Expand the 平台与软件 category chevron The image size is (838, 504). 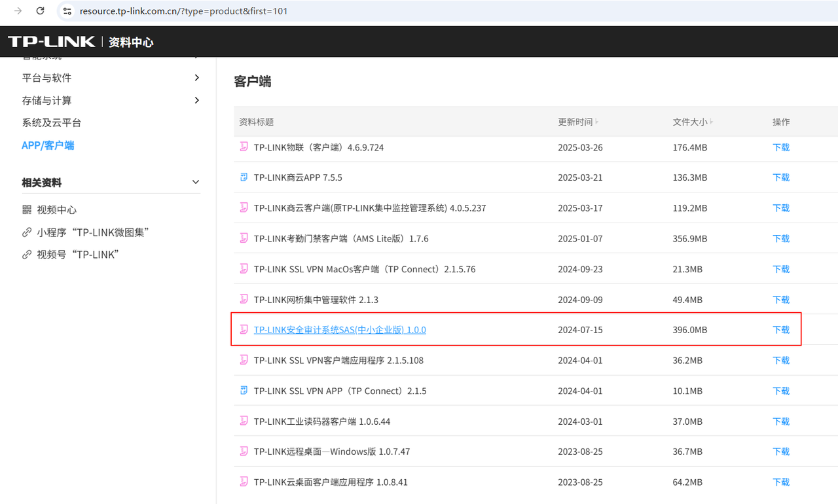(x=196, y=77)
